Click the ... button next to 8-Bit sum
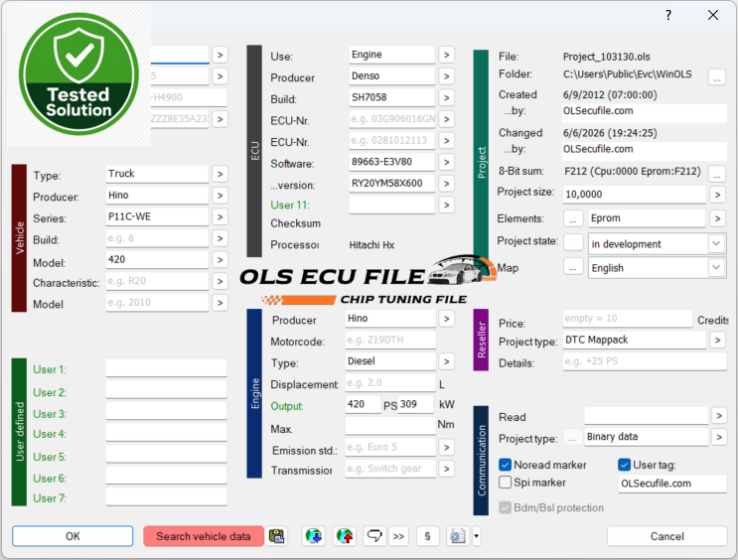Screen dimensions: 738x560 coord(717,173)
